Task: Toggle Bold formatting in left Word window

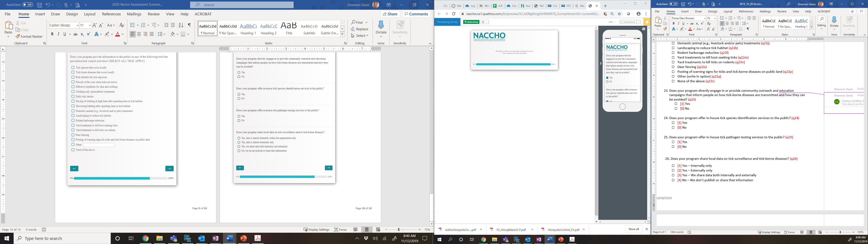Action: pos(52,34)
